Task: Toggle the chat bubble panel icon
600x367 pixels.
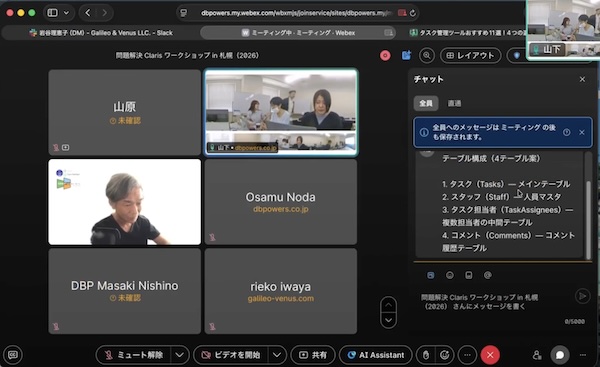Action: tap(560, 355)
